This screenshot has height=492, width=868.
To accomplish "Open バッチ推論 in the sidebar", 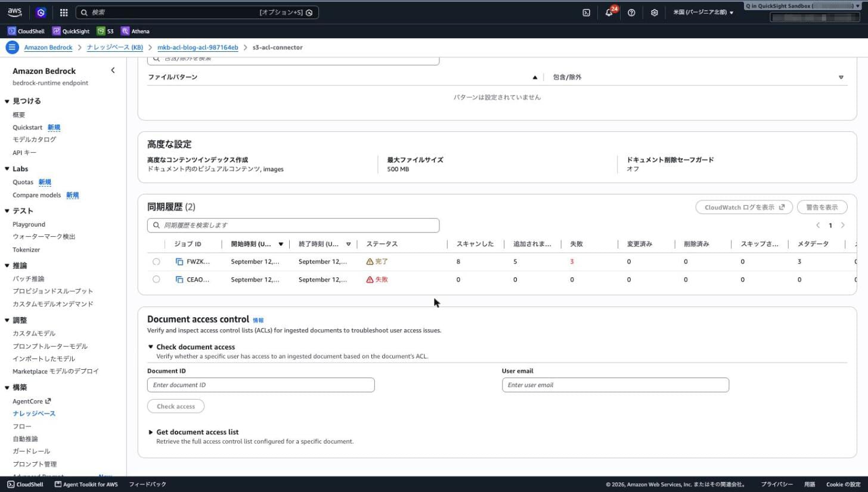I will click(x=29, y=279).
